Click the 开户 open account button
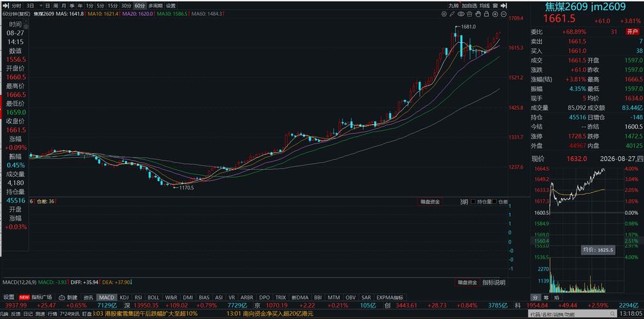644x319 pixels. coord(631,32)
